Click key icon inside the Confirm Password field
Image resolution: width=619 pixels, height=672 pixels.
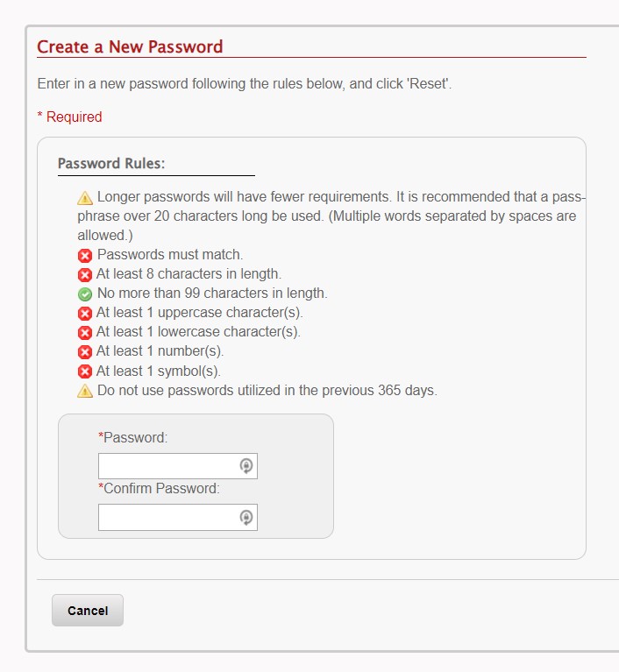[x=246, y=518]
